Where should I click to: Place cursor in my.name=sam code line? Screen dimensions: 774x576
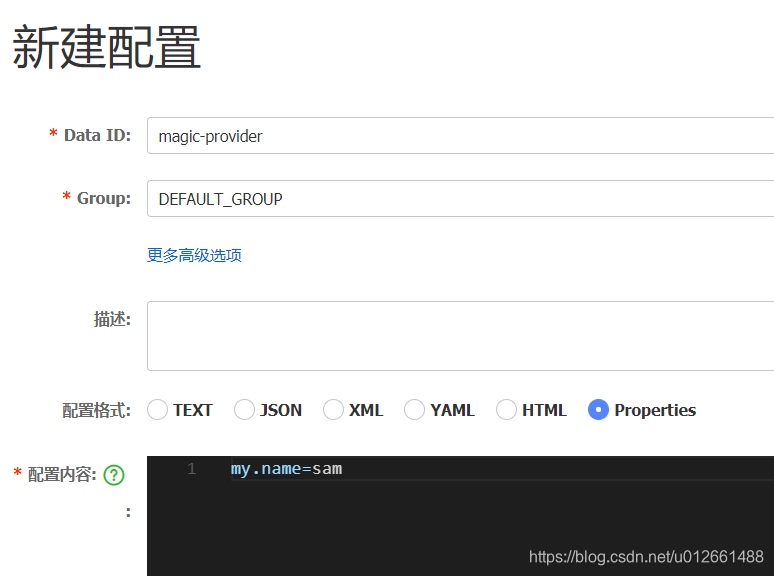[x=286, y=468]
